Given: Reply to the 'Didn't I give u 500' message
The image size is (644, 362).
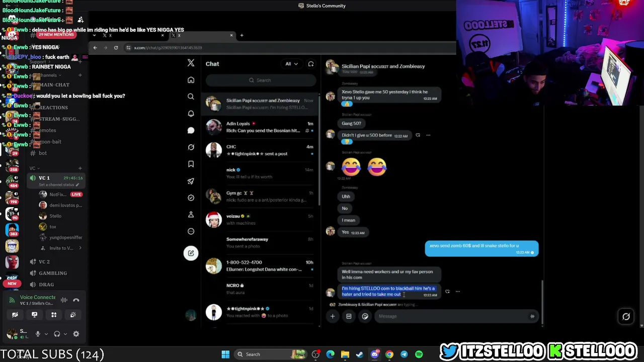Looking at the screenshot, I should click(x=418, y=135).
